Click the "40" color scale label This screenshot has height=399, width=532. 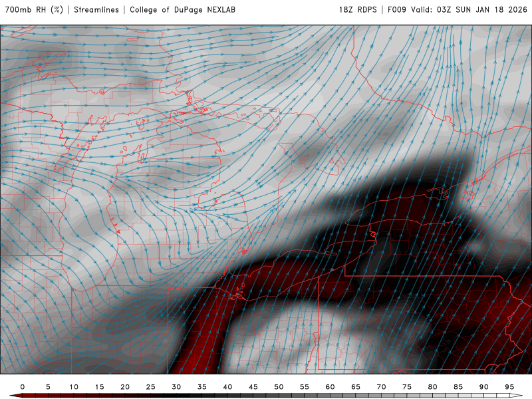[x=227, y=387]
